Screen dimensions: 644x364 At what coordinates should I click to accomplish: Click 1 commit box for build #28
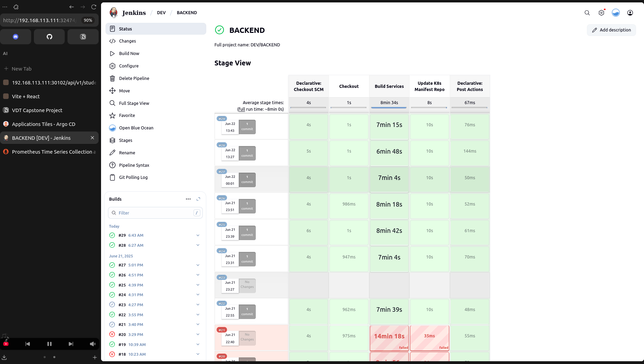pyautogui.click(x=247, y=153)
